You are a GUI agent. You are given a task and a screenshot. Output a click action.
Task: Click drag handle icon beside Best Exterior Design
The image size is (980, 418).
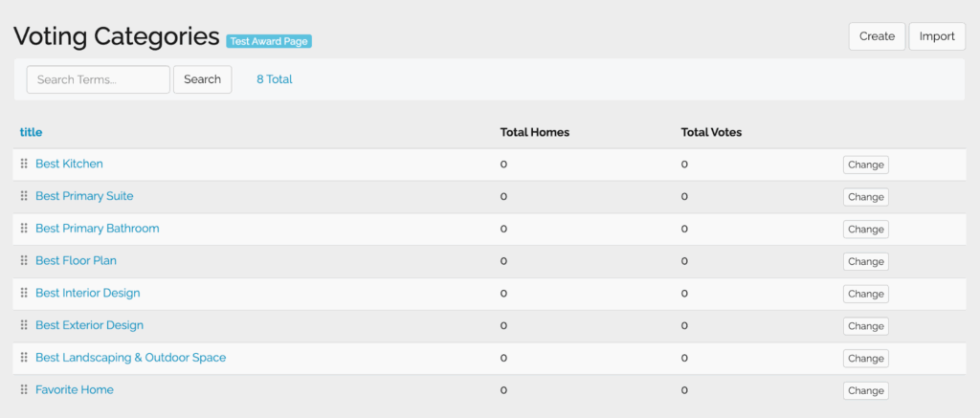coord(24,325)
